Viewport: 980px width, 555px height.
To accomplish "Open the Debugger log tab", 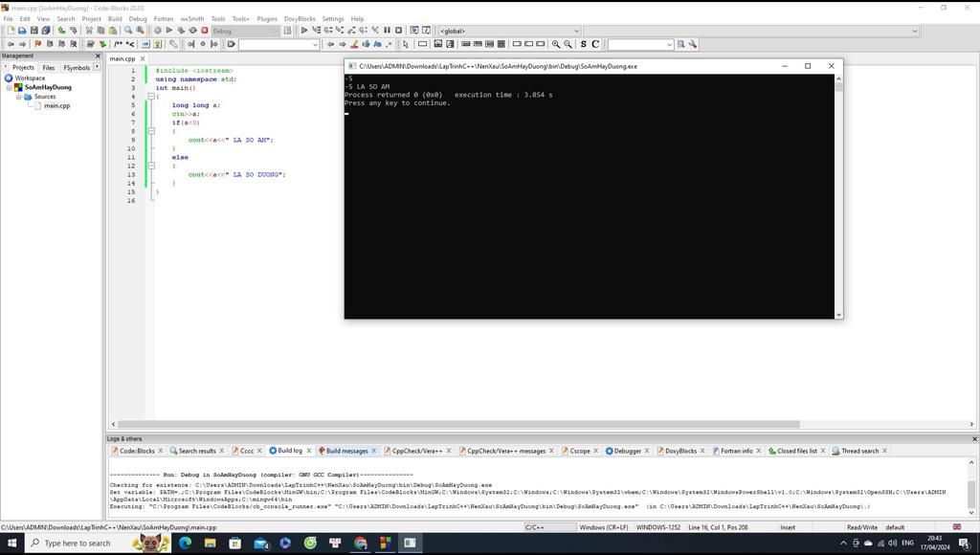I will coord(628,451).
